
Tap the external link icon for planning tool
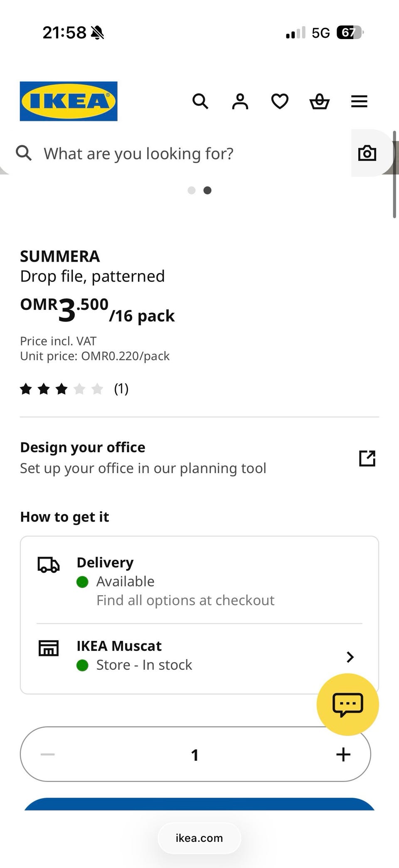click(367, 458)
